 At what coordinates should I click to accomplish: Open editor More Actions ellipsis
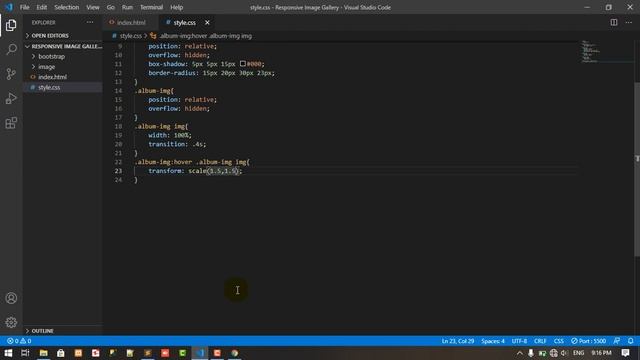[x=629, y=22]
